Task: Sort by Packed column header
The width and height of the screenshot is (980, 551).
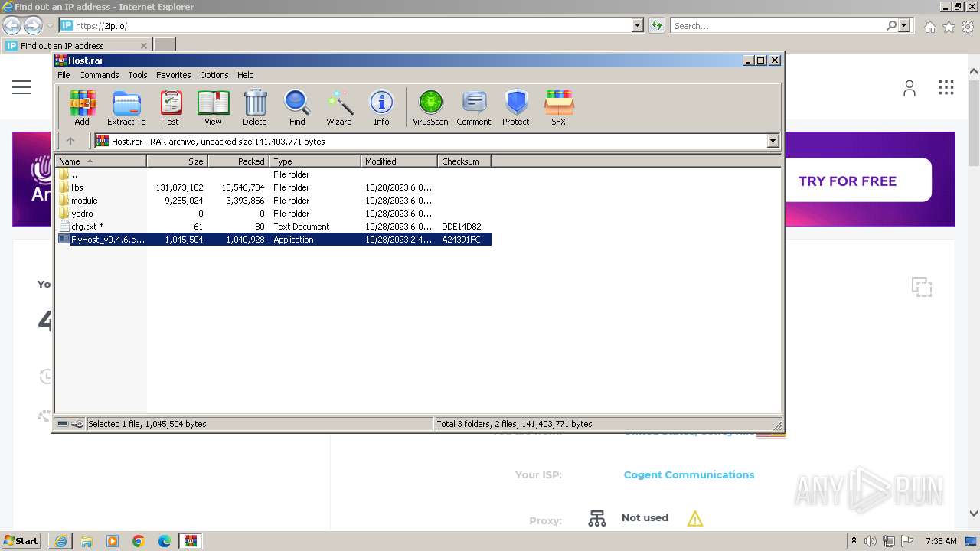Action: point(238,161)
